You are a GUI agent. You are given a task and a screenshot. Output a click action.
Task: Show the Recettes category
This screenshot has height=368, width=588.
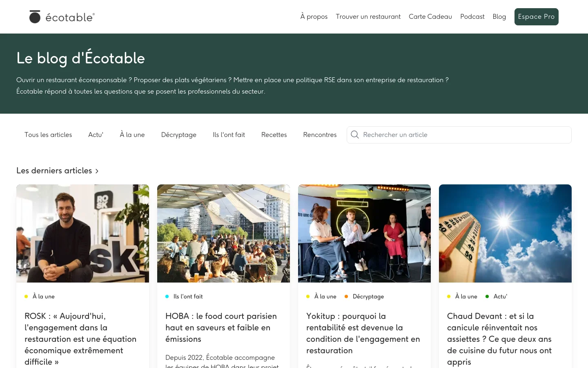(274, 135)
